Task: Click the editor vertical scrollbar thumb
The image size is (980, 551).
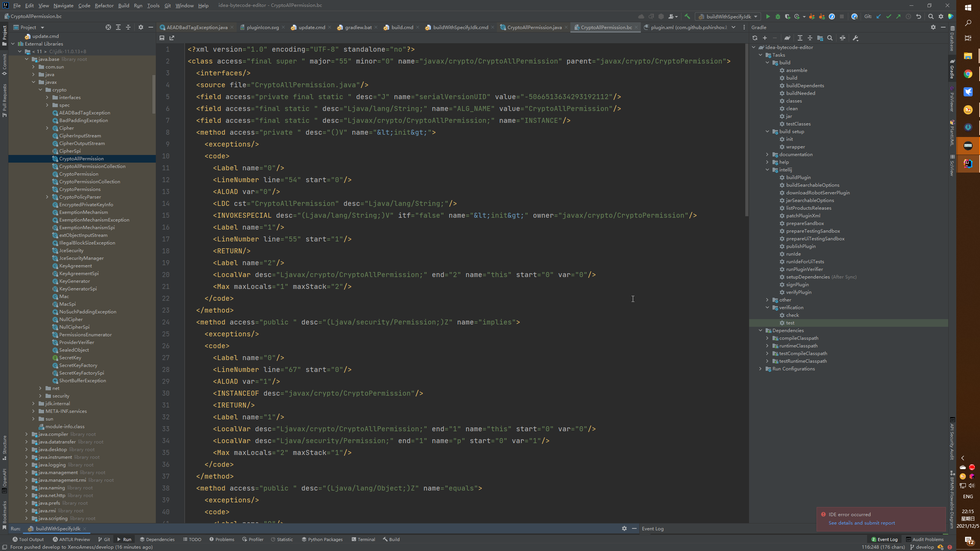Action: (x=746, y=130)
